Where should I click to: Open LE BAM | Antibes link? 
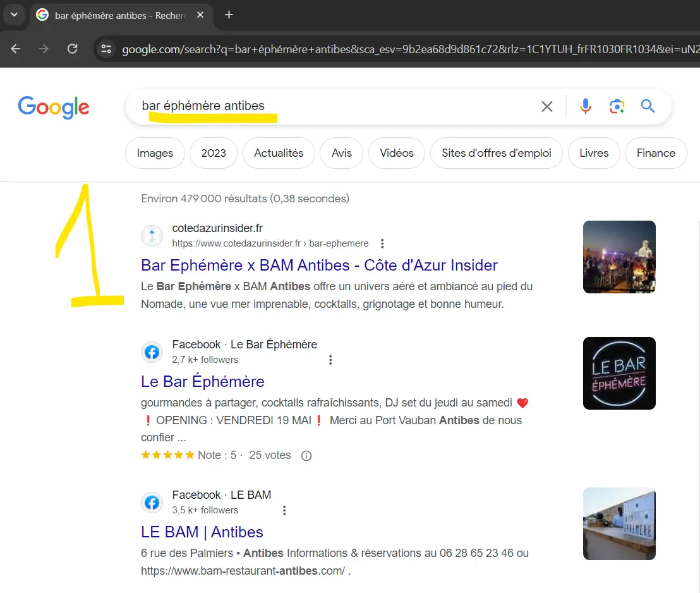(202, 532)
